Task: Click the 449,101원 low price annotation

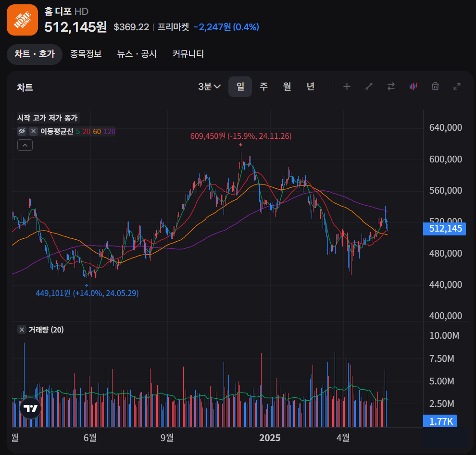Action: pos(87,293)
